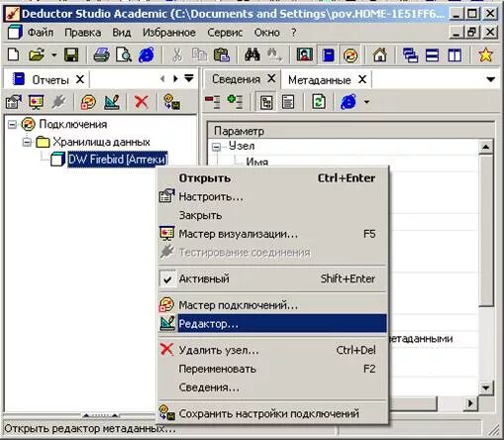Collapse the Подключения tree node
This screenshot has height=440, width=504.
(12, 124)
